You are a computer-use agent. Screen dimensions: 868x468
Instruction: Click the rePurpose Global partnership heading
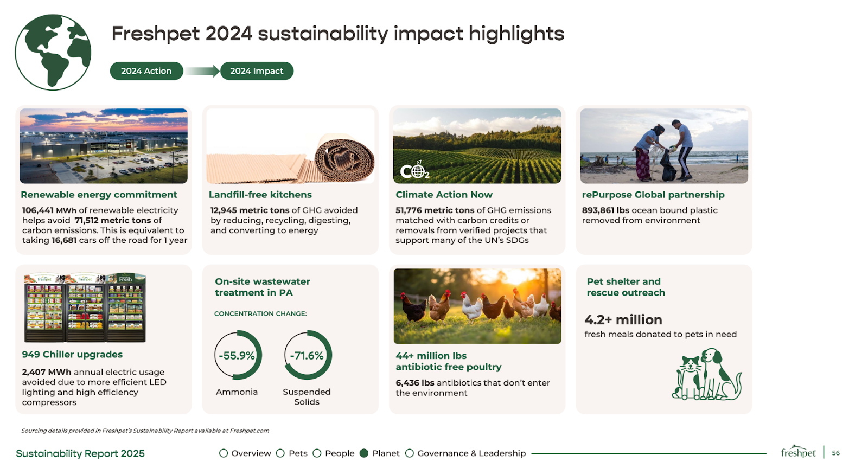tap(653, 195)
